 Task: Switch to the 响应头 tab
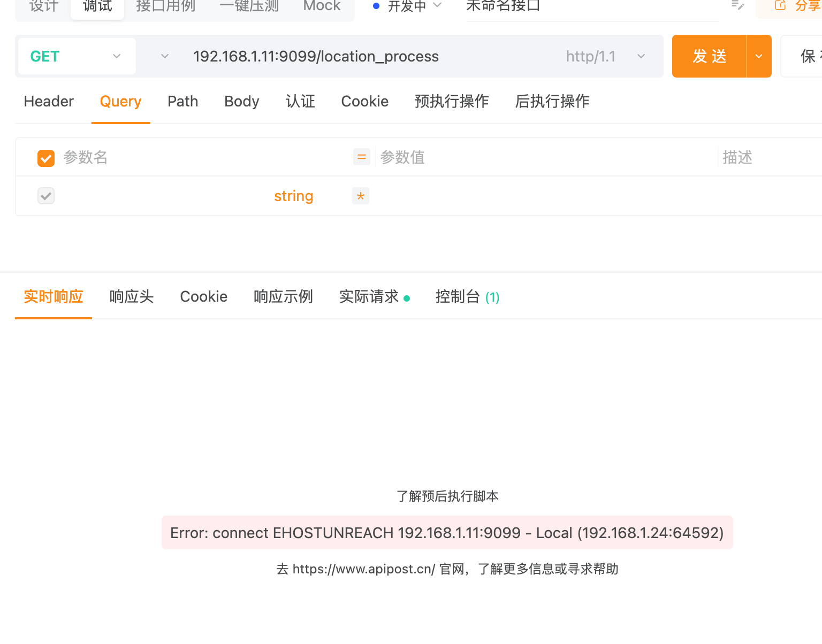pos(132,296)
